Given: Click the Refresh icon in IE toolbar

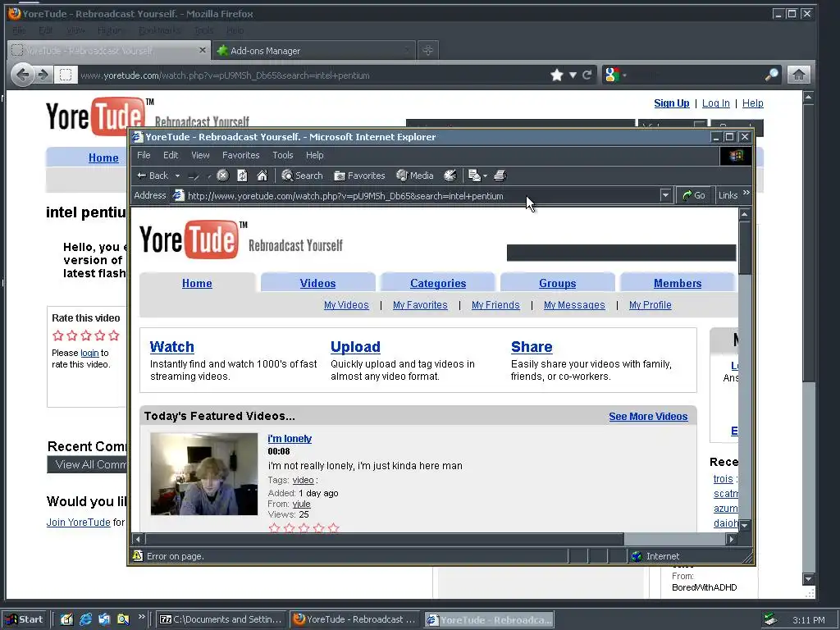Looking at the screenshot, I should (x=242, y=176).
